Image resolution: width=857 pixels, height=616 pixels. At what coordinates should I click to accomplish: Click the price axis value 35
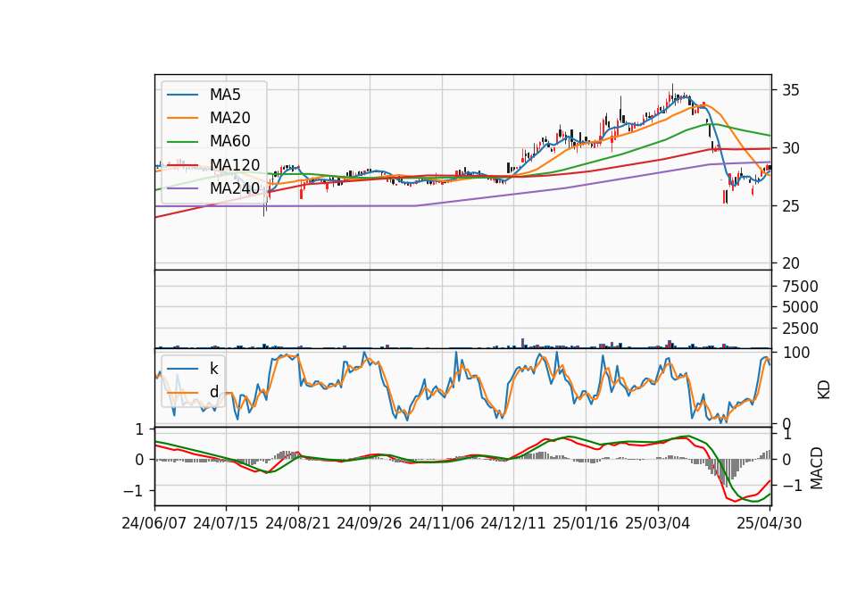tap(791, 90)
